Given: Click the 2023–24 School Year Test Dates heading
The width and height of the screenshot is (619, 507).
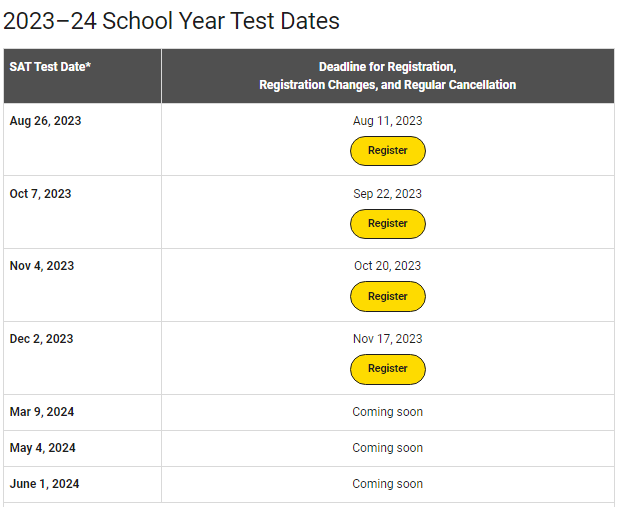Looking at the screenshot, I should point(171,21).
